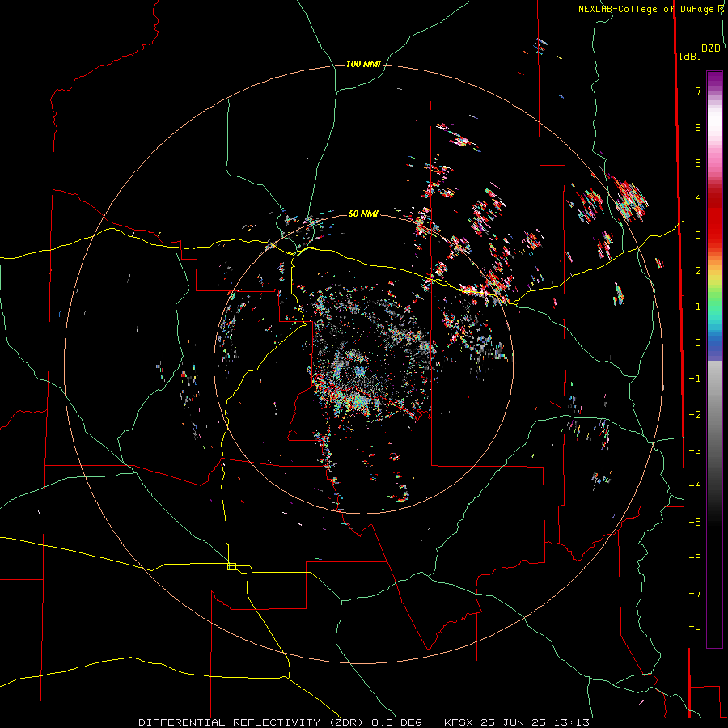728x728 pixels.
Task: Click the -1 value on the scale
Action: point(695,379)
